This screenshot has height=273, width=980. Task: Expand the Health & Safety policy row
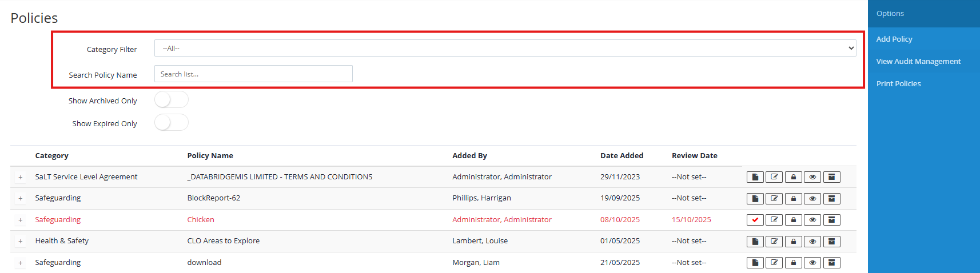[21, 242]
